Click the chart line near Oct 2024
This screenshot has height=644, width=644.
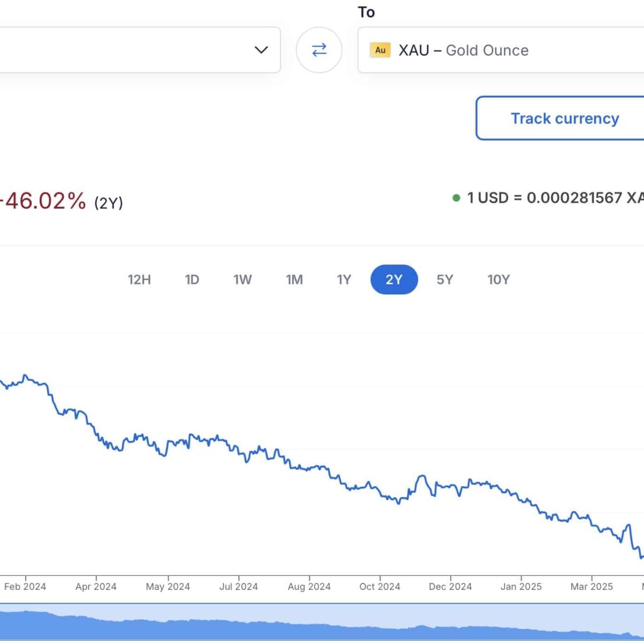(380, 491)
